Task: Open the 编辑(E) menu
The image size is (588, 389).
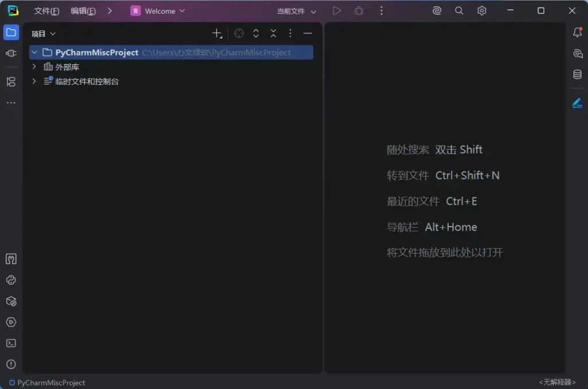Action: (83, 11)
